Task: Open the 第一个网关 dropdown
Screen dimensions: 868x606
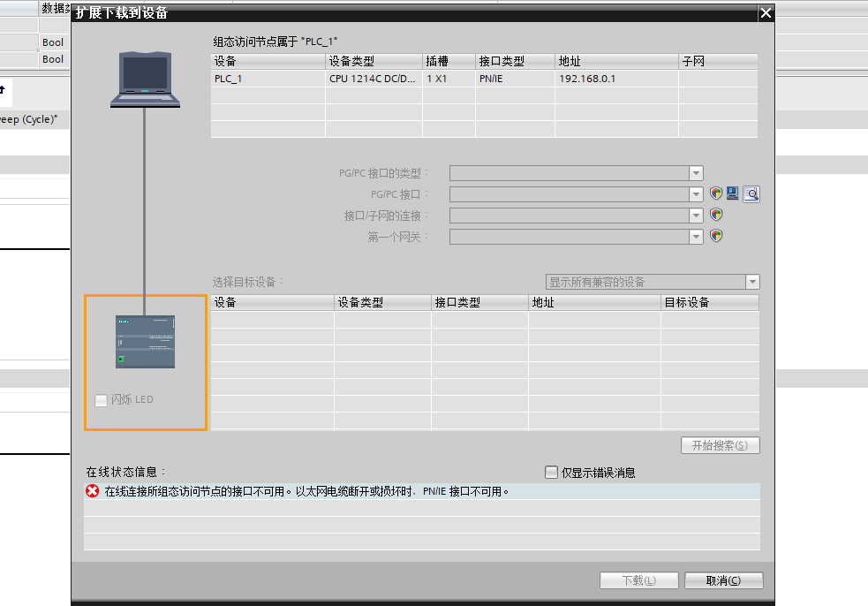Action: [696, 237]
